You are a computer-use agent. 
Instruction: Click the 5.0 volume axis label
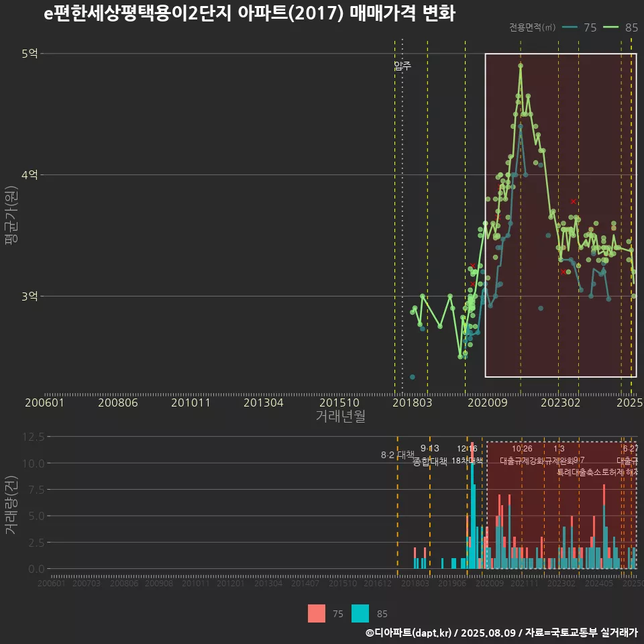(x=36, y=516)
